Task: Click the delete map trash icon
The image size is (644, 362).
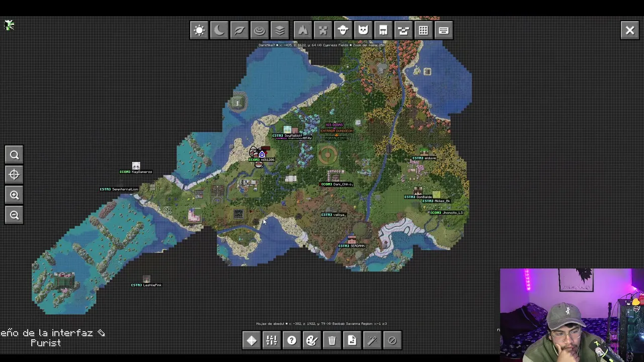Action: tap(332, 341)
